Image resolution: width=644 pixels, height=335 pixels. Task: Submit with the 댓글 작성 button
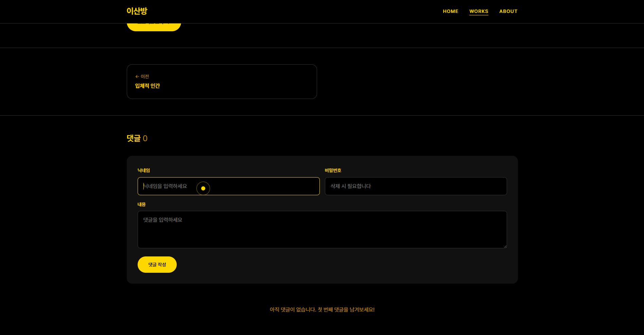tap(157, 265)
